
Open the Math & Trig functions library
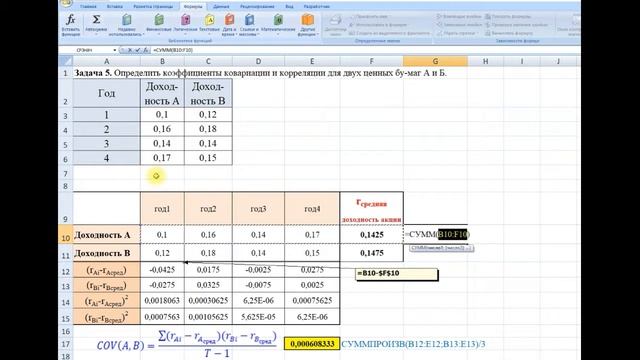pyautogui.click(x=278, y=24)
